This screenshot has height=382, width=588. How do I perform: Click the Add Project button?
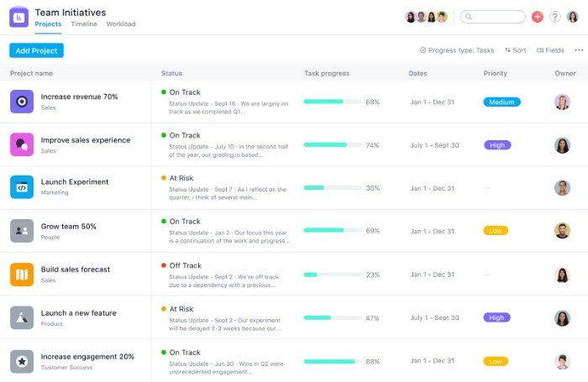pos(36,50)
